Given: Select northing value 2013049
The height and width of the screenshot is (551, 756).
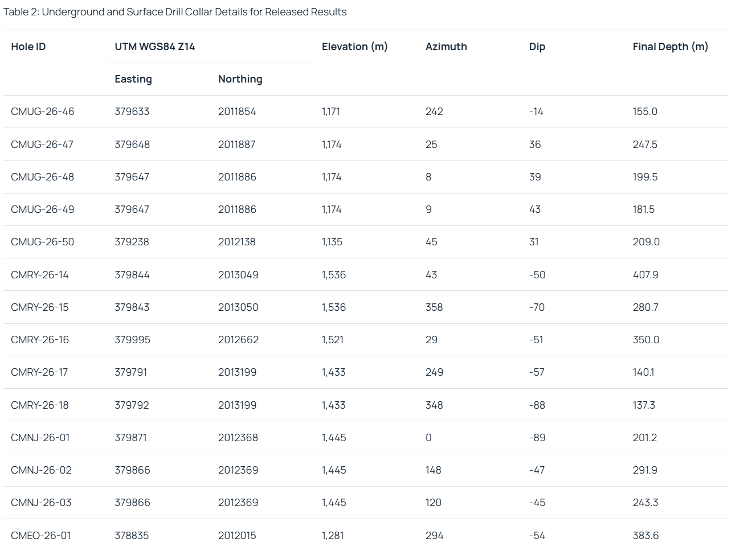Looking at the screenshot, I should coord(238,275).
